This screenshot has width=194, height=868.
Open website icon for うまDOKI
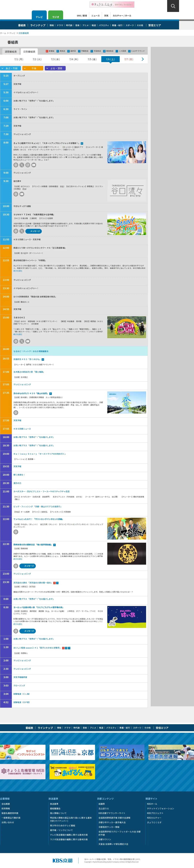[16, 341]
